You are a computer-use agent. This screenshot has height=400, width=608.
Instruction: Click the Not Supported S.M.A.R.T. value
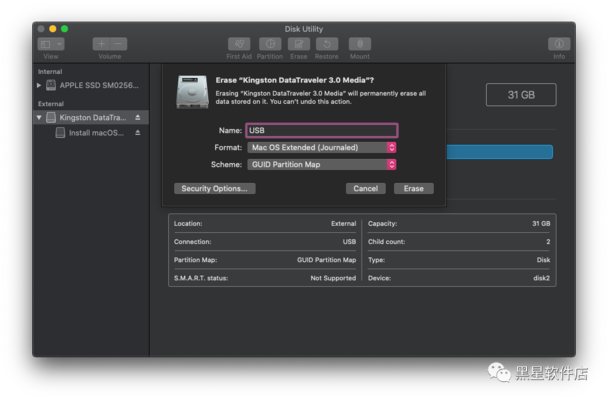333,278
